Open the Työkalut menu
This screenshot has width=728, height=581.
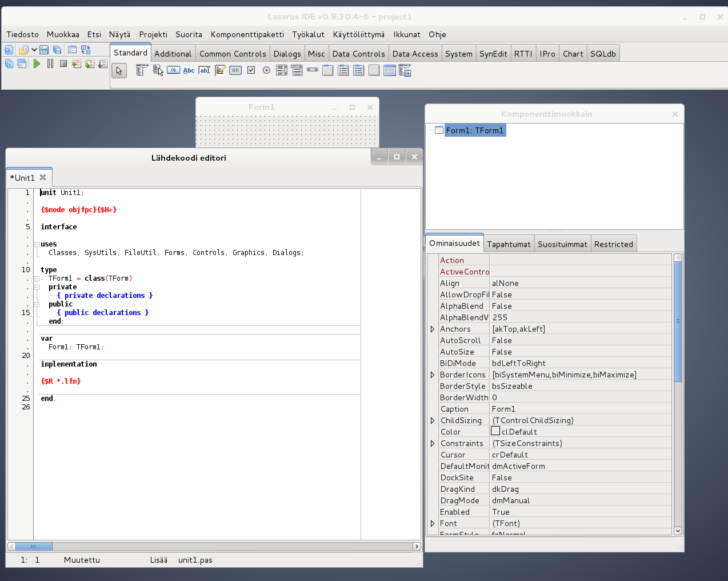coord(308,34)
